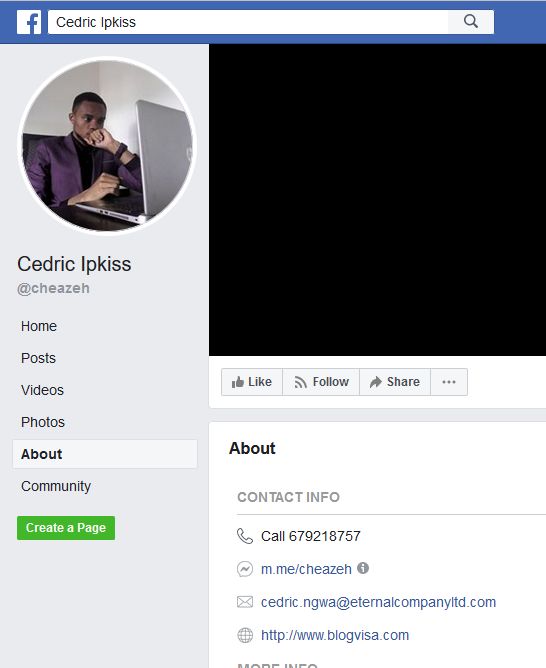This screenshot has width=546, height=668.
Task: Like the Cedric Ipkiss page
Action: click(x=252, y=382)
